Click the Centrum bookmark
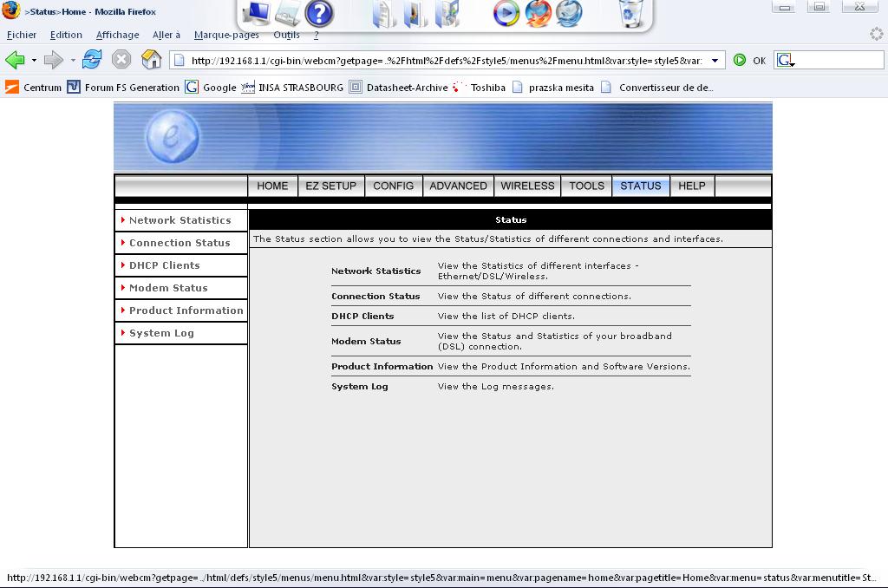 point(34,88)
